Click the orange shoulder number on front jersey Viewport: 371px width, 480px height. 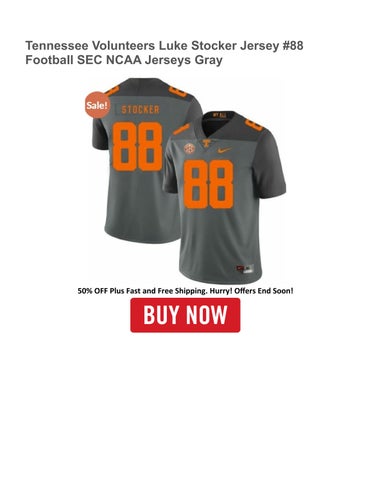pos(255,124)
